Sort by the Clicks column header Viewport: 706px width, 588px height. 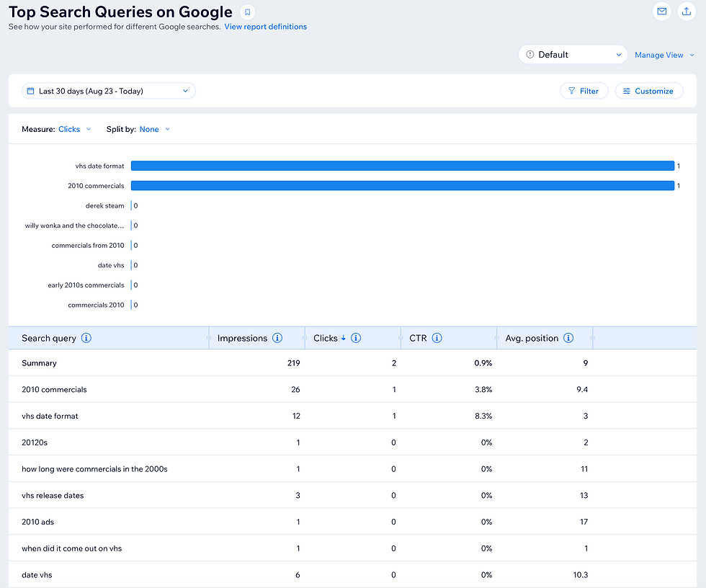coord(325,338)
